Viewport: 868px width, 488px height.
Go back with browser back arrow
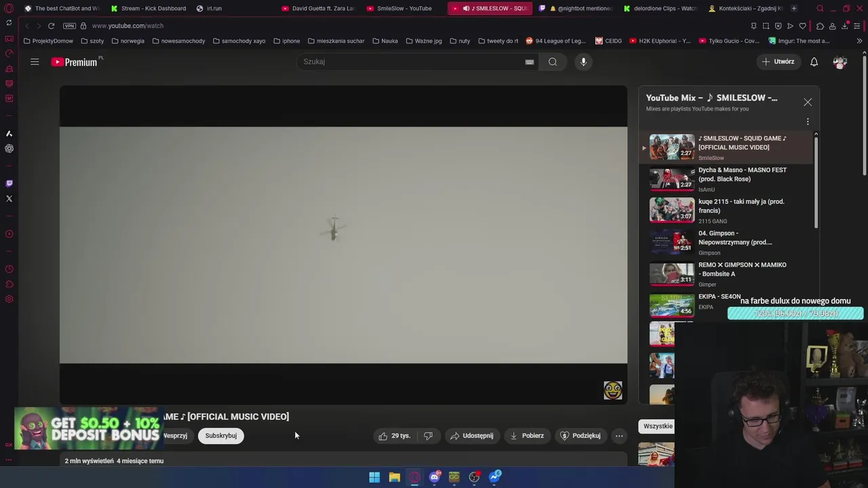(x=26, y=26)
